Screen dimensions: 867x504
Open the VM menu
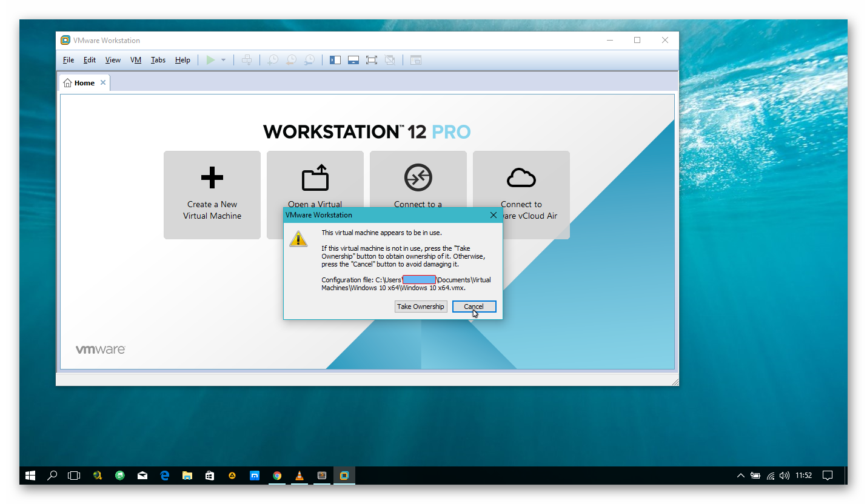pos(136,60)
